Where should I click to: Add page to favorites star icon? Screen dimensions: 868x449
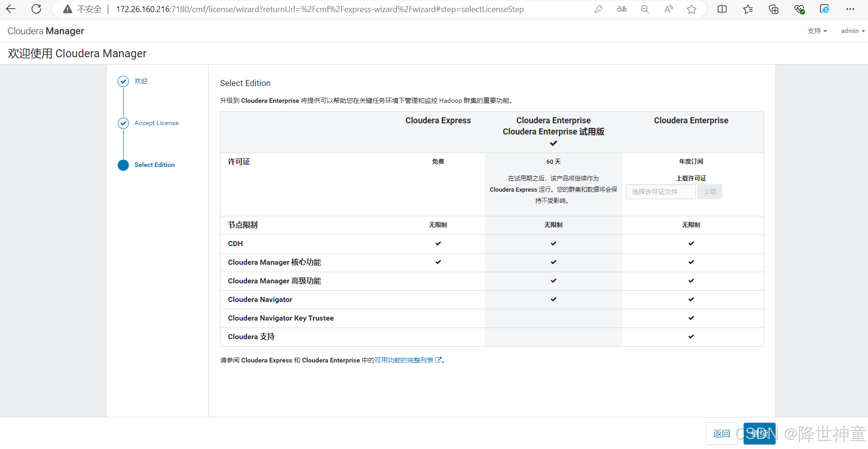(692, 9)
